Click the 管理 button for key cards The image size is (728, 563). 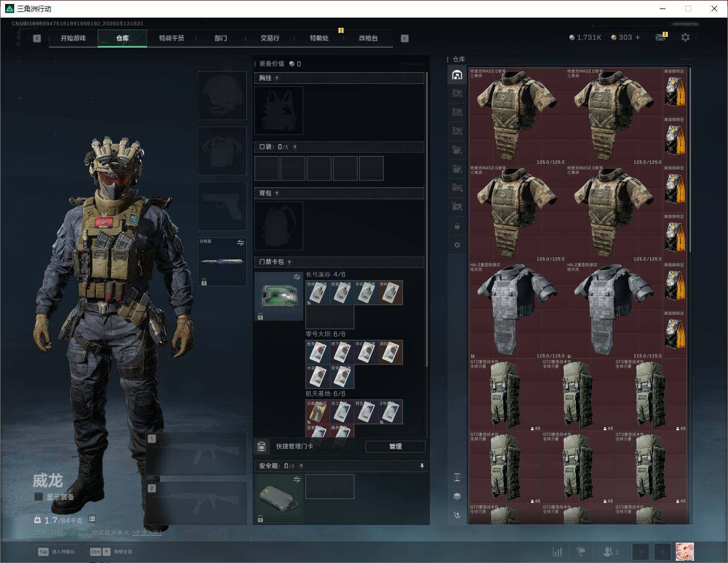click(395, 447)
